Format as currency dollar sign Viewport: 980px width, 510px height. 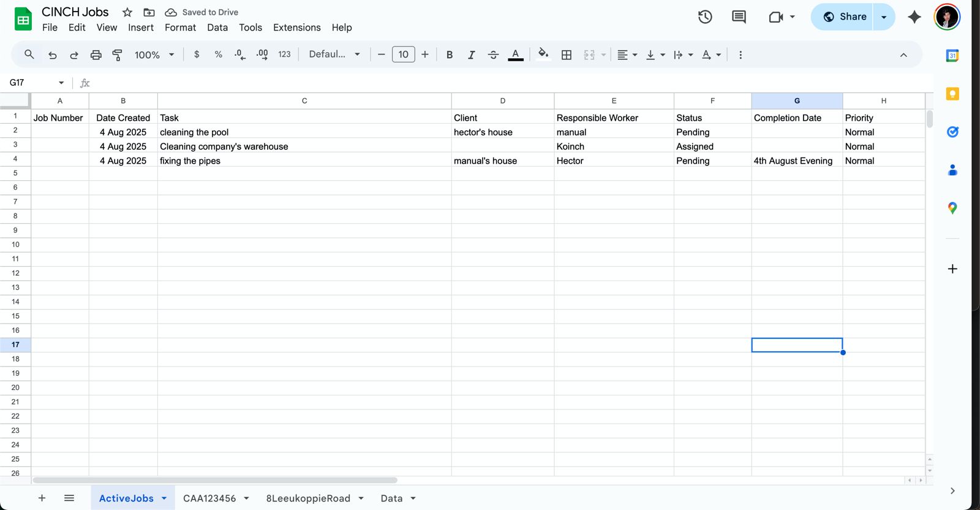pos(197,55)
